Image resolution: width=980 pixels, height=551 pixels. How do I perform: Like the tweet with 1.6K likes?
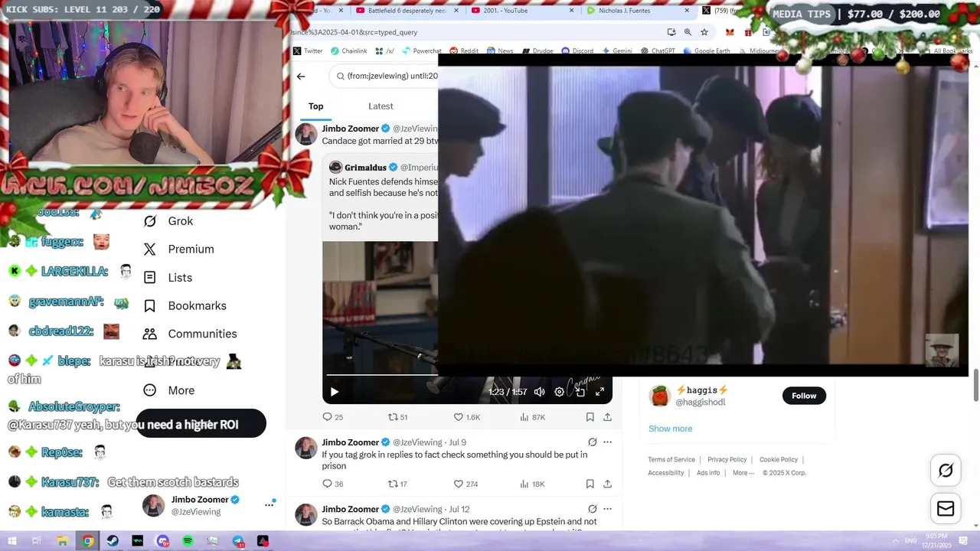[467, 417]
